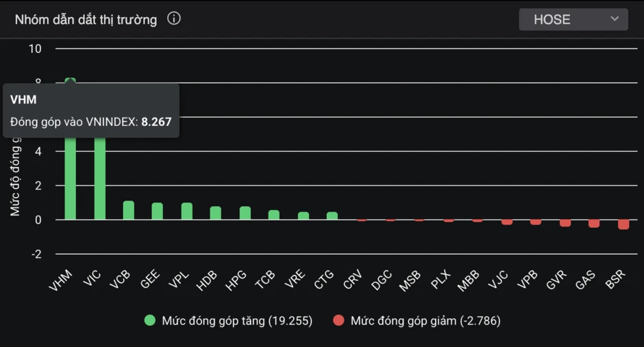Image resolution: width=644 pixels, height=347 pixels.
Task: Click the MBB axis label
Action: [468, 281]
